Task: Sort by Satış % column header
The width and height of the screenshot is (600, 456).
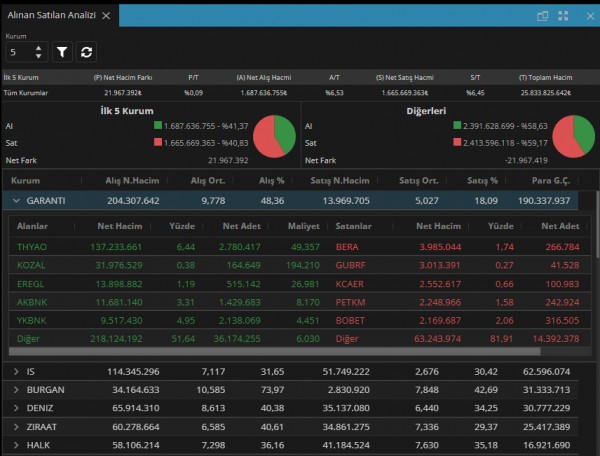Action: tap(482, 181)
